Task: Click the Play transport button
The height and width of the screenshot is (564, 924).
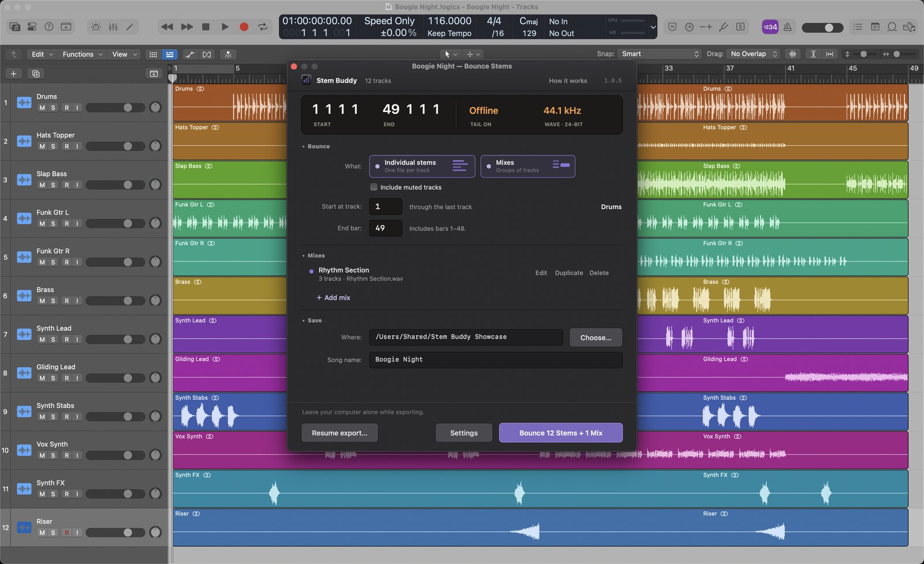Action: [x=225, y=27]
